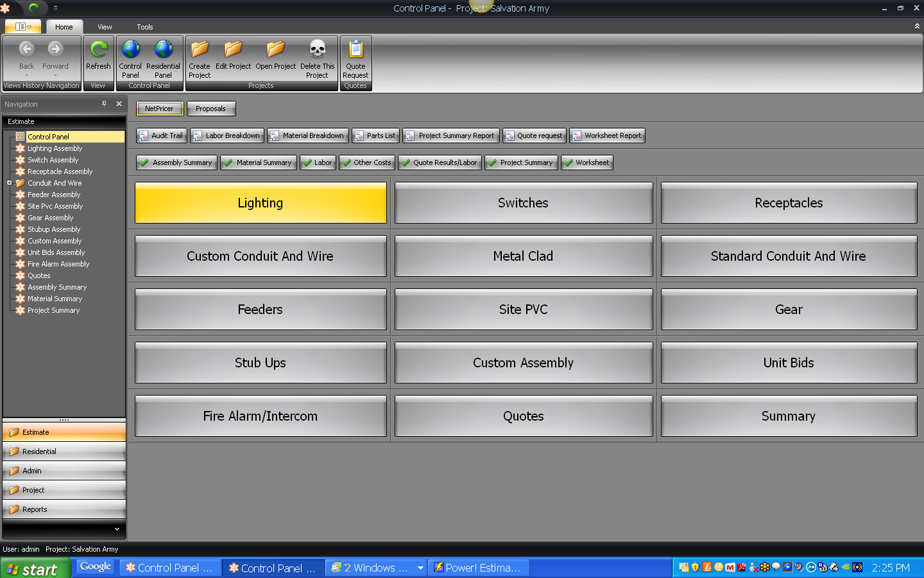Viewport: 924px width, 578px height.
Task: Open the Control Panel globe icon
Action: 130,49
